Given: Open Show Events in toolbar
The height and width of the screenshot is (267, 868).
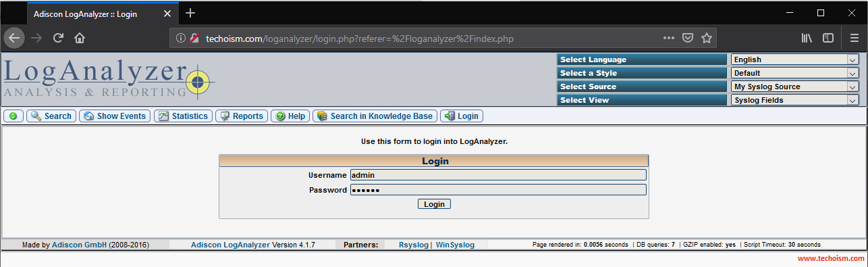Looking at the screenshot, I should (x=115, y=116).
